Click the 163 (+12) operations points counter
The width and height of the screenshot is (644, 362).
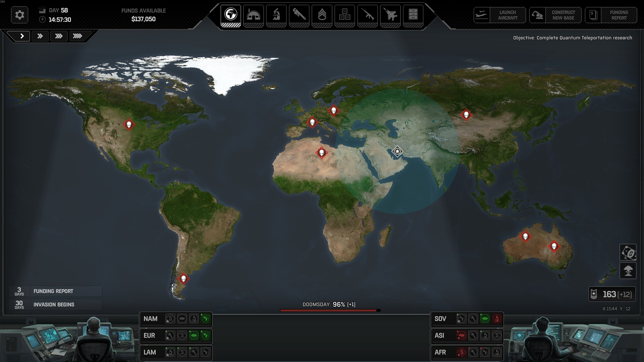click(x=612, y=294)
